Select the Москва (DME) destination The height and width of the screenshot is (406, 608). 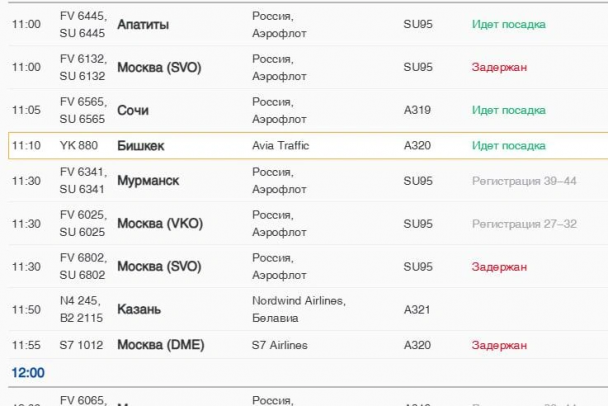[x=160, y=346]
